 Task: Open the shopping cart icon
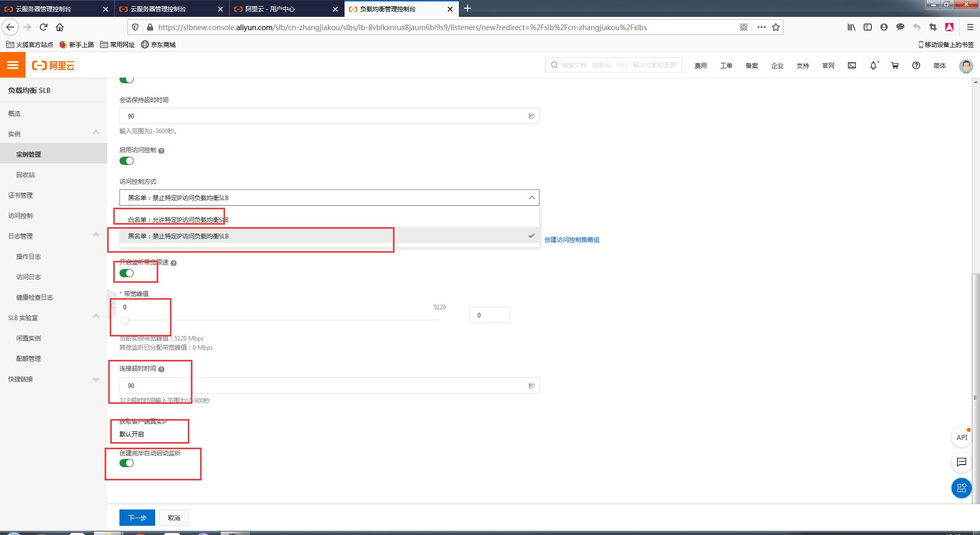(895, 65)
